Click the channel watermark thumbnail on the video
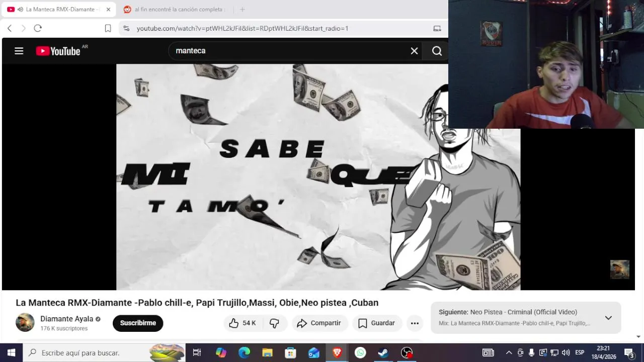Screen dimensions: 644x362 tap(619, 269)
